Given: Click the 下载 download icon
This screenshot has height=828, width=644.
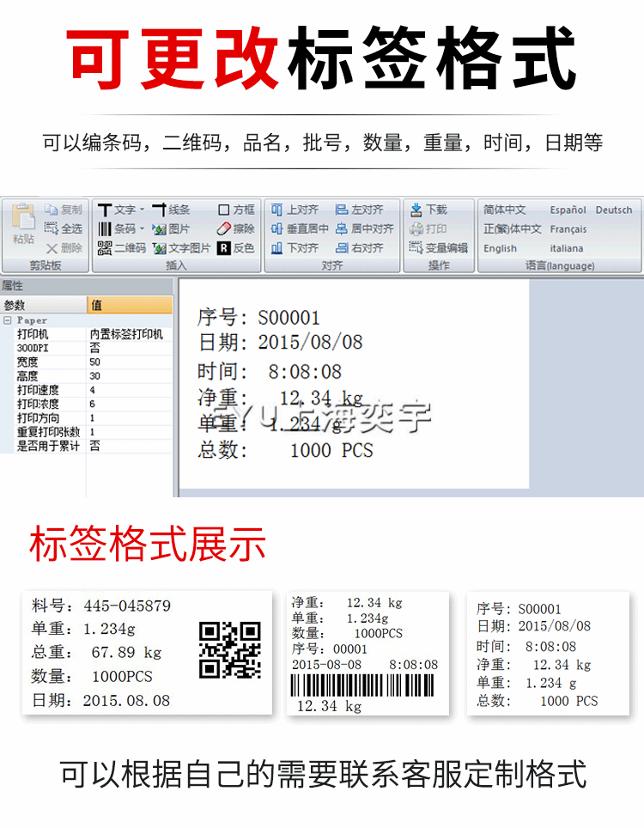Looking at the screenshot, I should pos(416,210).
